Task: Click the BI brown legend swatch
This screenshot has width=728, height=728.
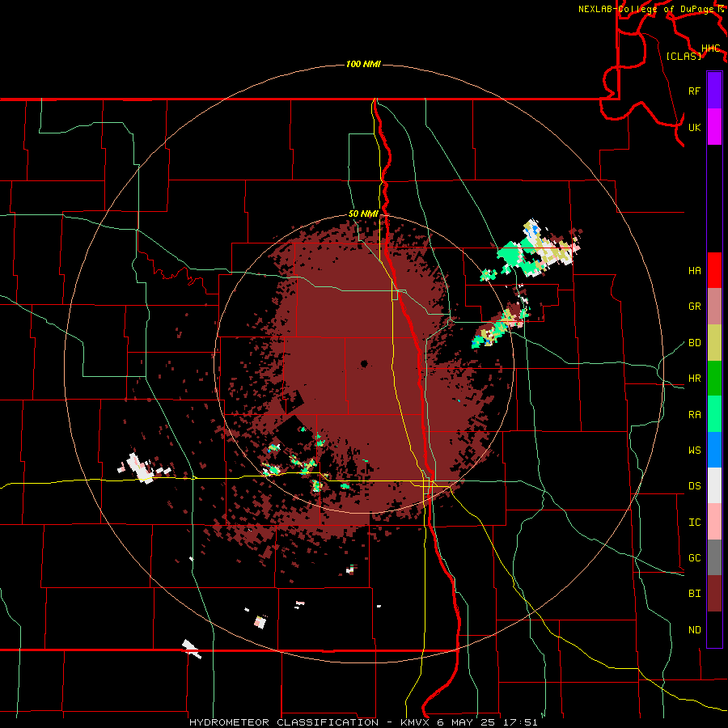Action: click(x=714, y=594)
